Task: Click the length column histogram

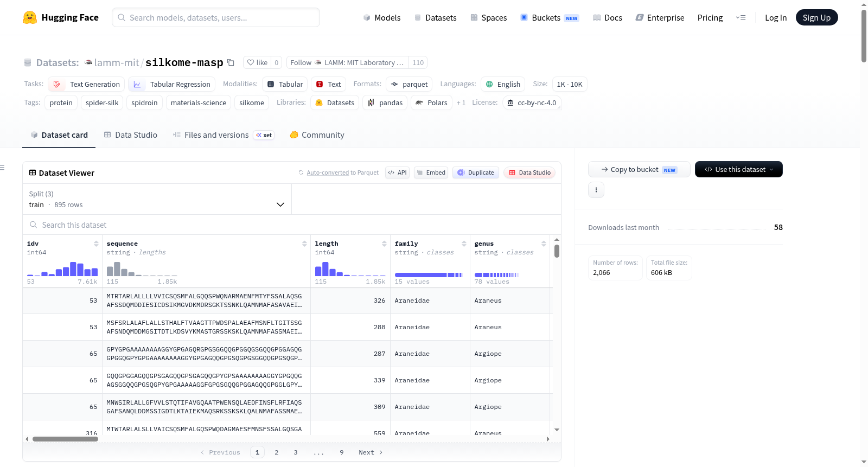Action: (350, 269)
